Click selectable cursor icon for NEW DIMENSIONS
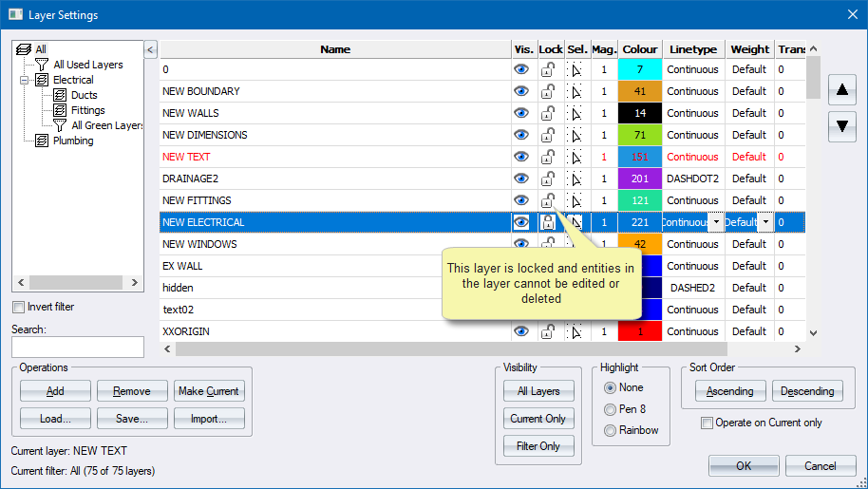 pos(576,135)
